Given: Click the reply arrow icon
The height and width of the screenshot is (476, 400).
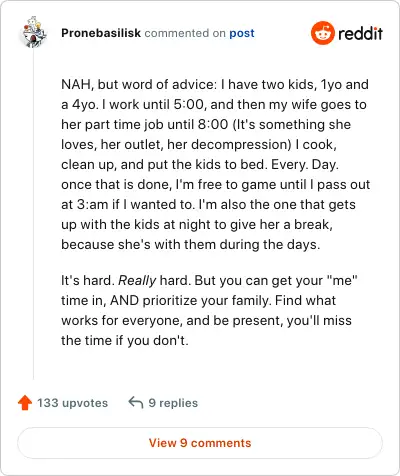Looking at the screenshot, I should pyautogui.click(x=136, y=402).
